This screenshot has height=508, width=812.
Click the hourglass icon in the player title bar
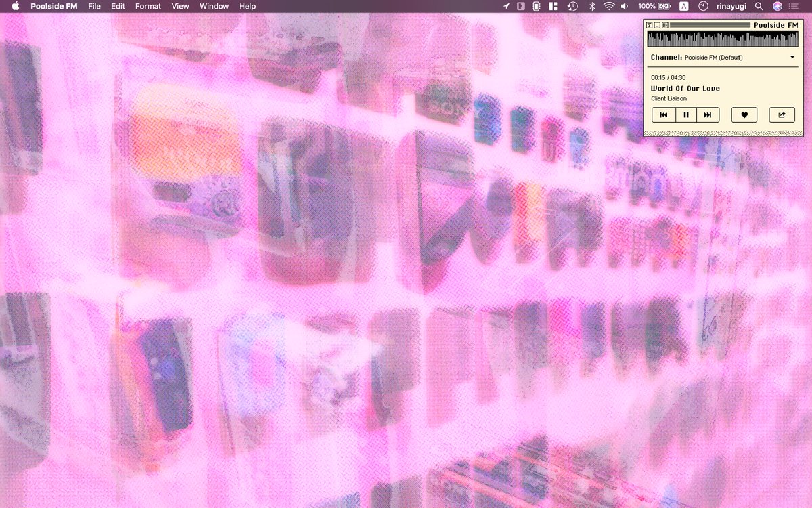click(x=649, y=24)
